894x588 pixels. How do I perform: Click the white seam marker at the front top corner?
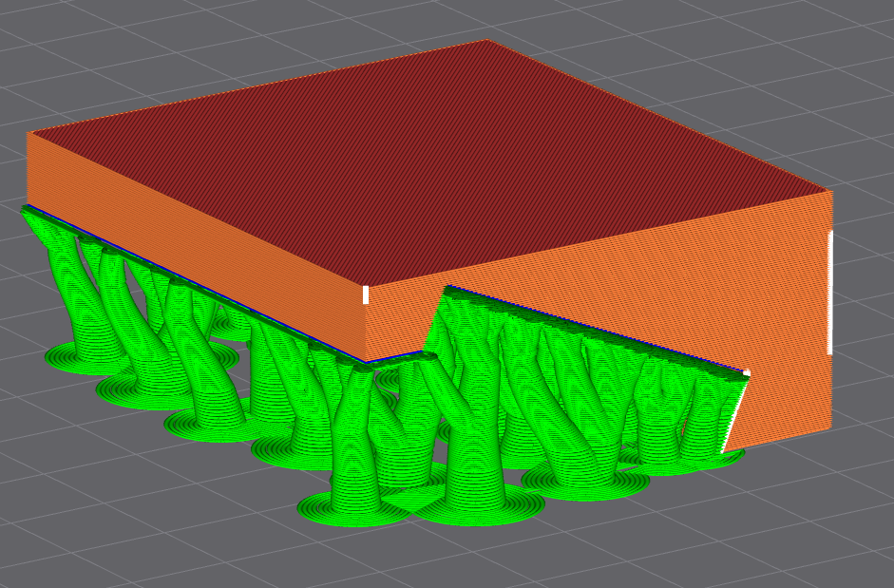click(366, 294)
